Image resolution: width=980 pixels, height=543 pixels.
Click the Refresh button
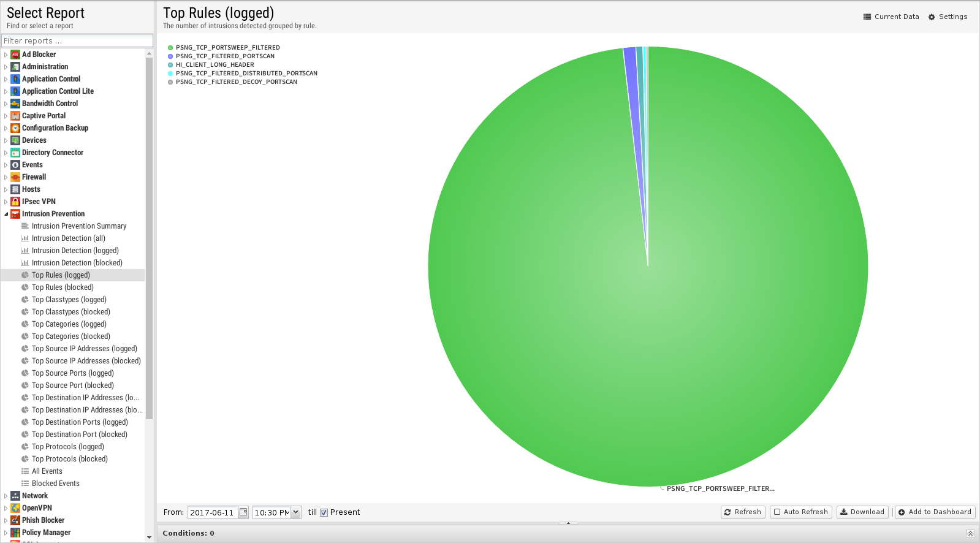pos(743,512)
